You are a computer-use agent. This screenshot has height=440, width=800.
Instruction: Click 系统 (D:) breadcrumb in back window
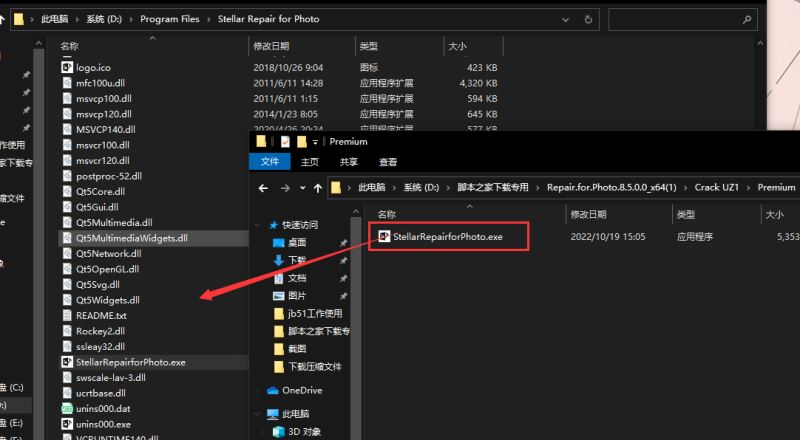coord(104,19)
